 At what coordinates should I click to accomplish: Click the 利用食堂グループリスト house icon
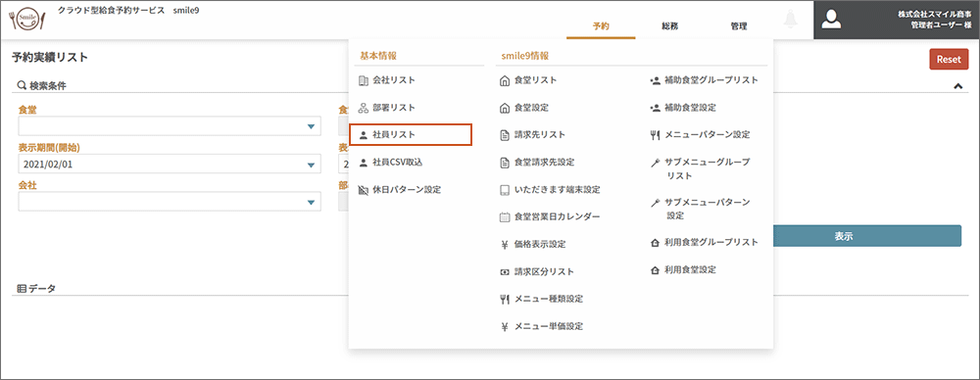click(655, 243)
